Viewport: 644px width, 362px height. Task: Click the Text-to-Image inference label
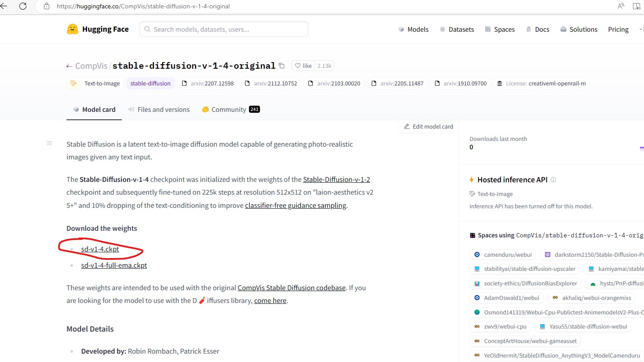pyautogui.click(x=495, y=194)
